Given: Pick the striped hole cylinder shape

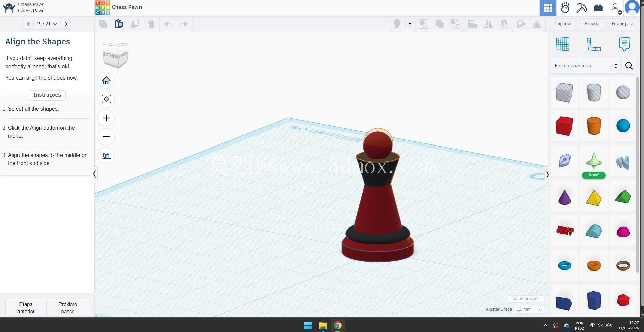Looking at the screenshot, I should click(594, 92).
